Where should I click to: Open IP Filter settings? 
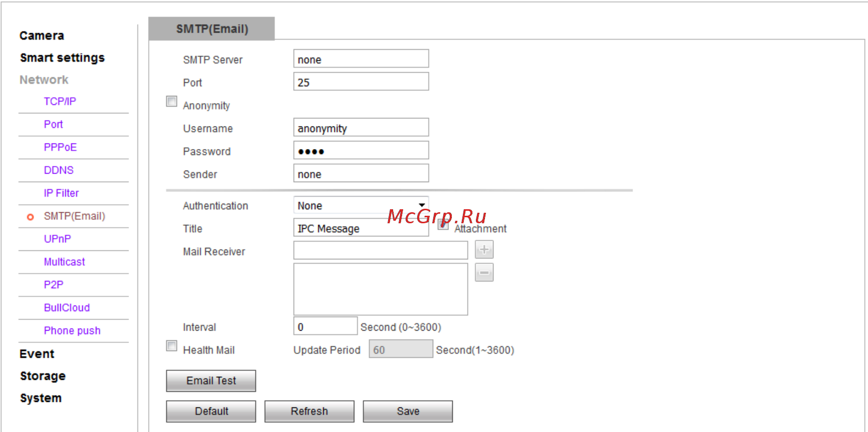pos(61,193)
